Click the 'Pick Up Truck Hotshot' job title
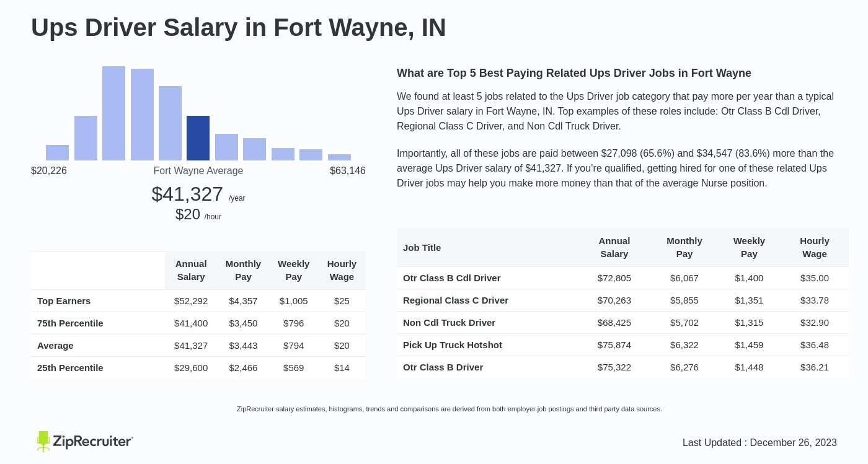Screen dimensions: 868x464 click(x=453, y=344)
